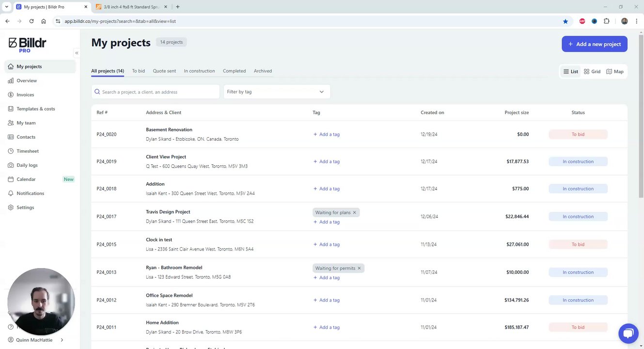Screen dimensions: 644x349
Task: Add a tag to the Addition project
Action: coord(327,189)
